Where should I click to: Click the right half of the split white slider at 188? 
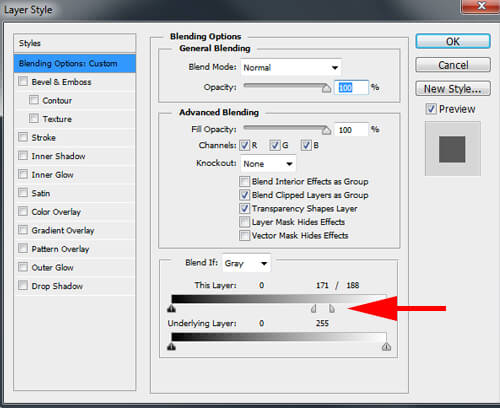tap(332, 309)
